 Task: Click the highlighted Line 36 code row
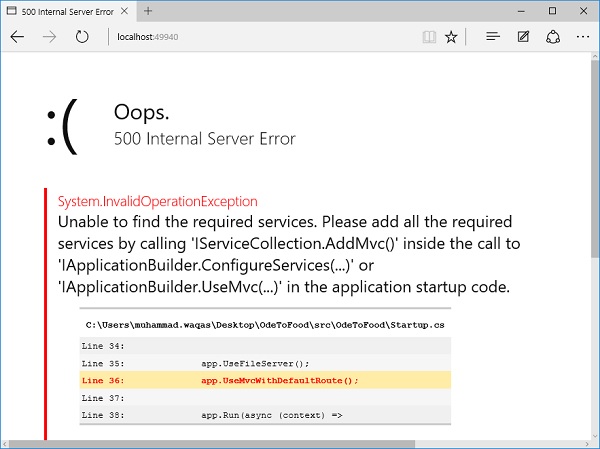pos(265,380)
